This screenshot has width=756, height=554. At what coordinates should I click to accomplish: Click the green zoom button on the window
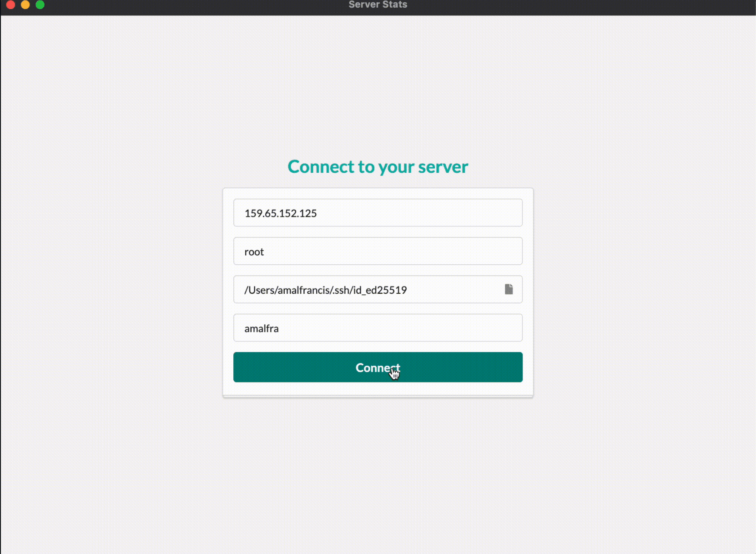click(40, 5)
